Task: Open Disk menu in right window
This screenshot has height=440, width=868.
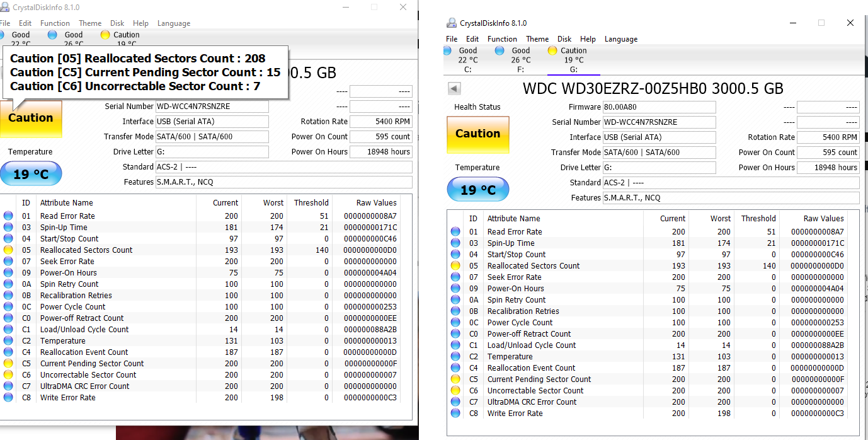Action: [564, 39]
